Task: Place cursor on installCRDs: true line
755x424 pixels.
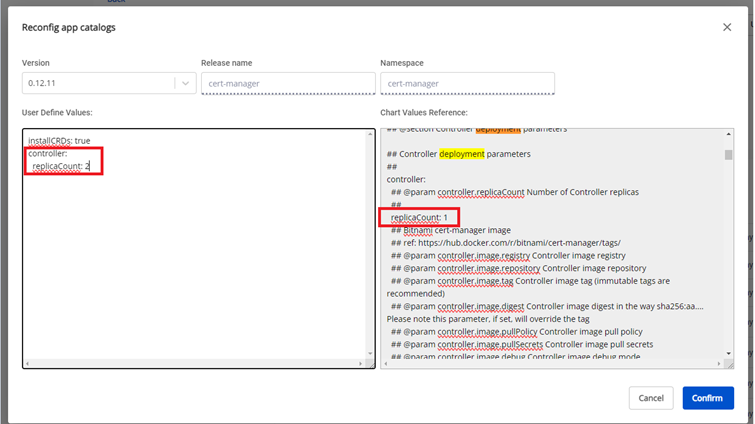Action: click(x=60, y=141)
